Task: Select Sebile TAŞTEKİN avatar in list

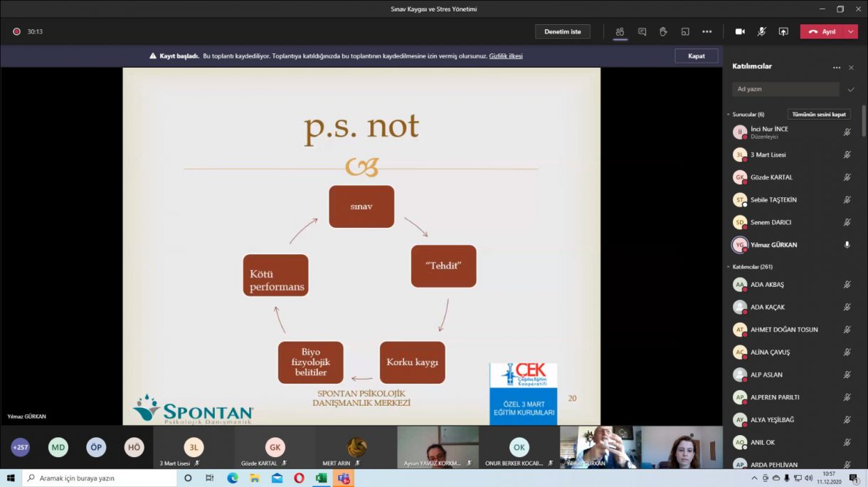Action: click(740, 200)
